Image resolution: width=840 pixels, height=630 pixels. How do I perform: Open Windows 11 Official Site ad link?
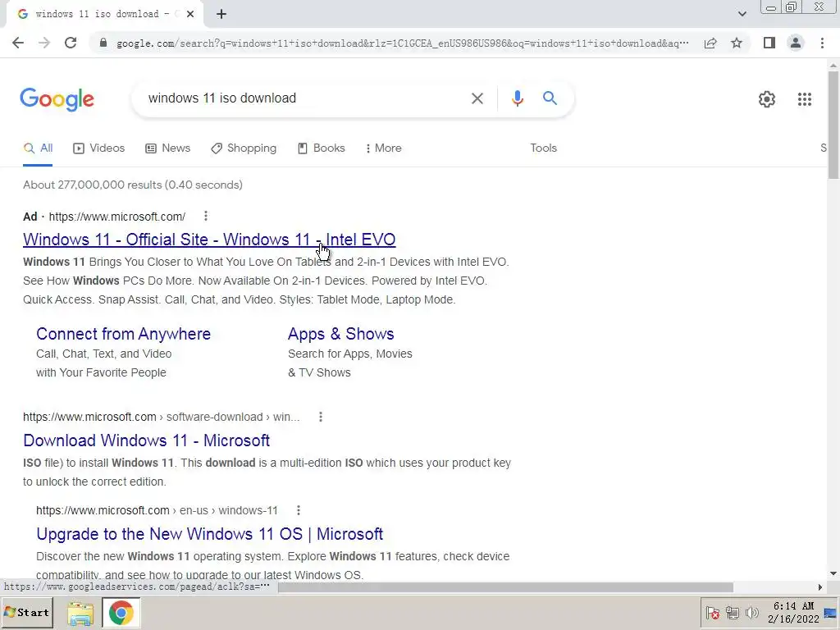pos(209,240)
